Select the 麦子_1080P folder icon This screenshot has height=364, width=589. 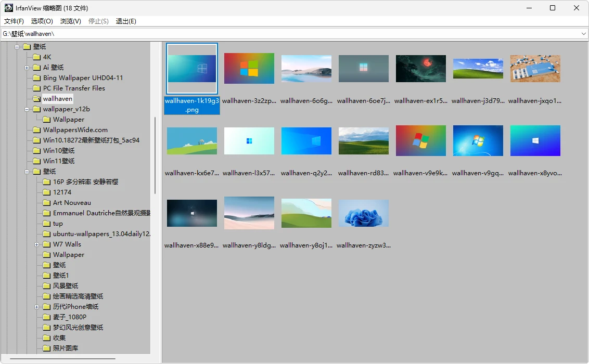tap(47, 318)
